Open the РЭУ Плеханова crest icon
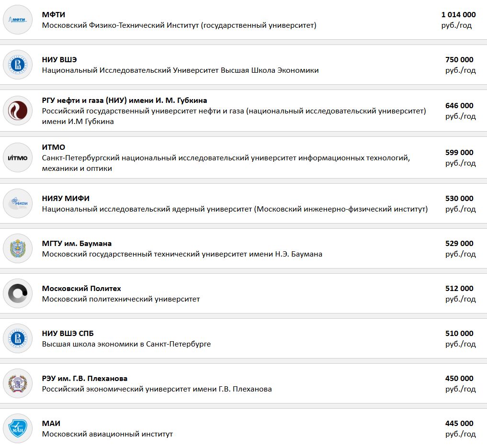 (18, 383)
